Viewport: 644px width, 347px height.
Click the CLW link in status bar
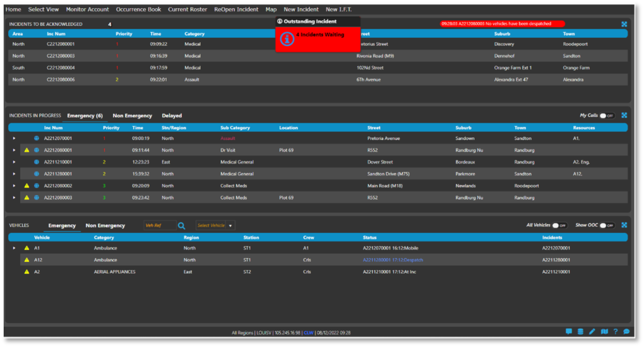tap(308, 333)
